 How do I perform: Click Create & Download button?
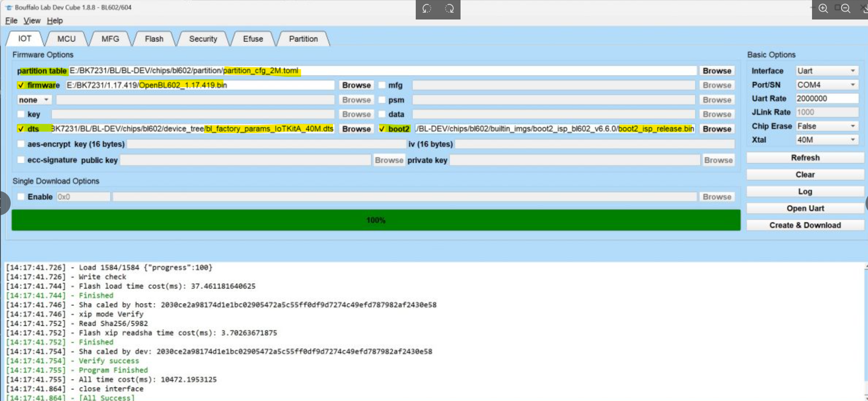[x=805, y=225]
